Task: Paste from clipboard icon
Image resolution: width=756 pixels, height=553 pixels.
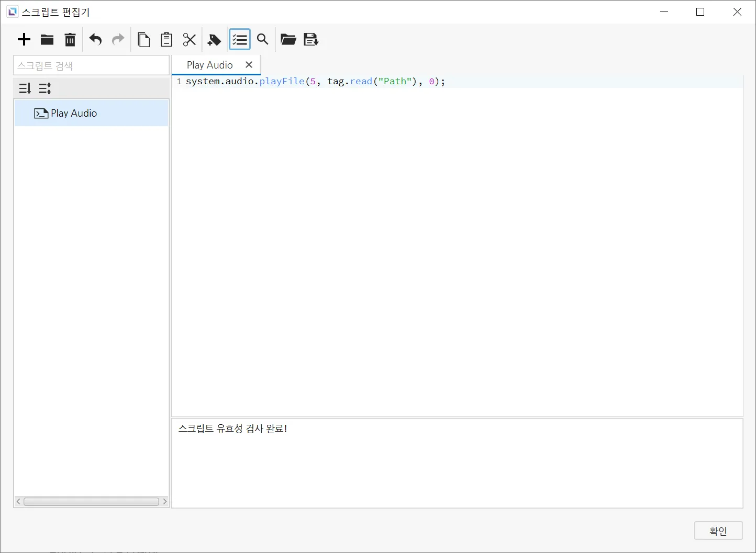Action: (x=166, y=40)
